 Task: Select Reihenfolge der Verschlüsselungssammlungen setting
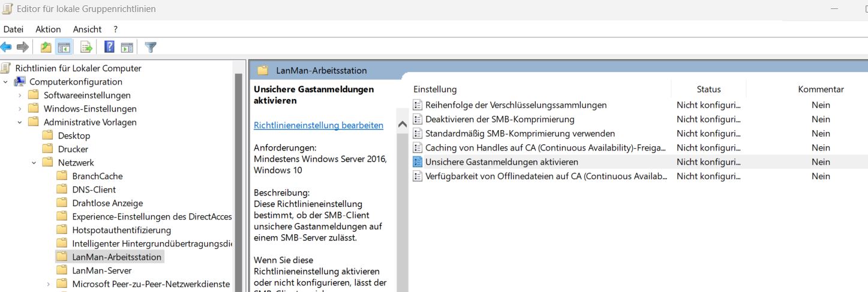point(516,105)
